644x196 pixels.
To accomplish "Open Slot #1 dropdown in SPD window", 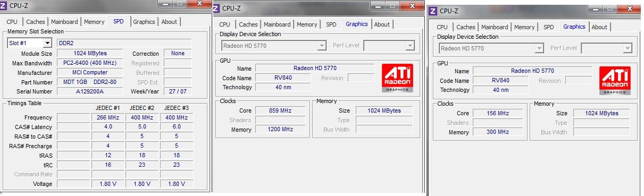I will click(29, 43).
